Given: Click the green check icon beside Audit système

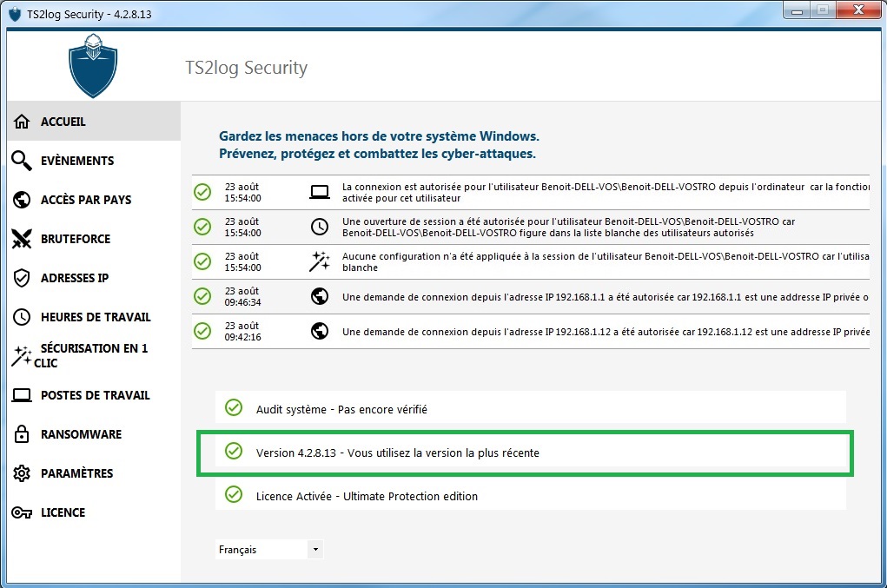Looking at the screenshot, I should (x=234, y=407).
